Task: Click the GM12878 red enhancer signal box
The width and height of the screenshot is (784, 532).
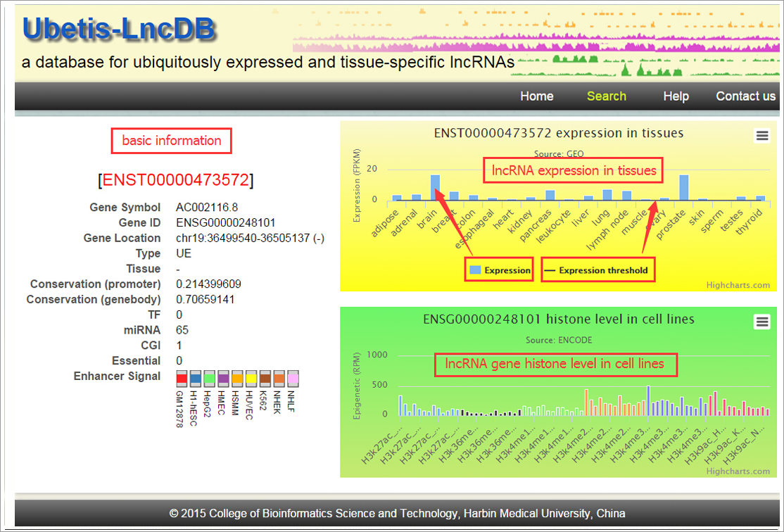Action: click(182, 377)
